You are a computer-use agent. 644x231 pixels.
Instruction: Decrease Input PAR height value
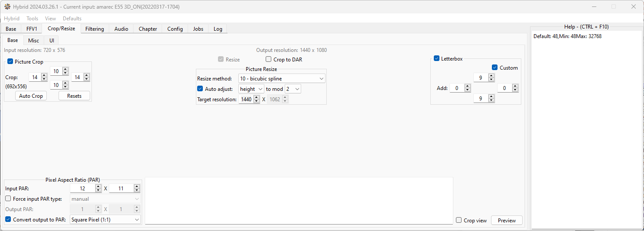[137, 190]
